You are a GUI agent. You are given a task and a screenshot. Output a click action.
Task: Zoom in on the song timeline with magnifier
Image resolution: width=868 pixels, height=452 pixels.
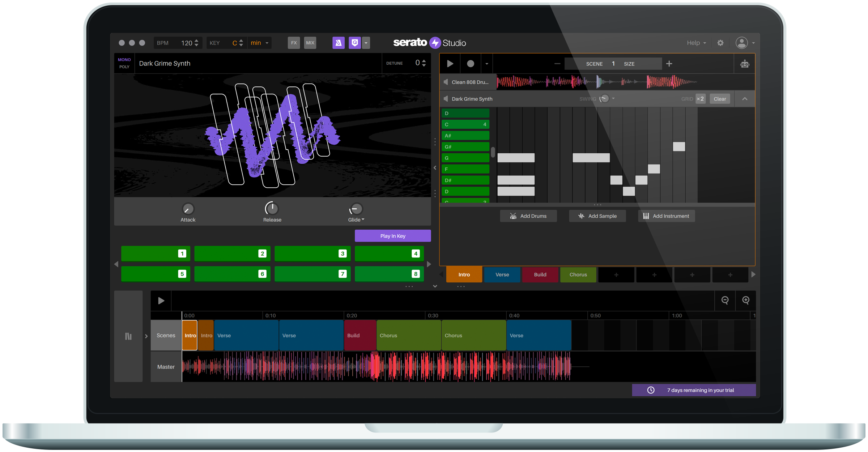click(x=745, y=300)
